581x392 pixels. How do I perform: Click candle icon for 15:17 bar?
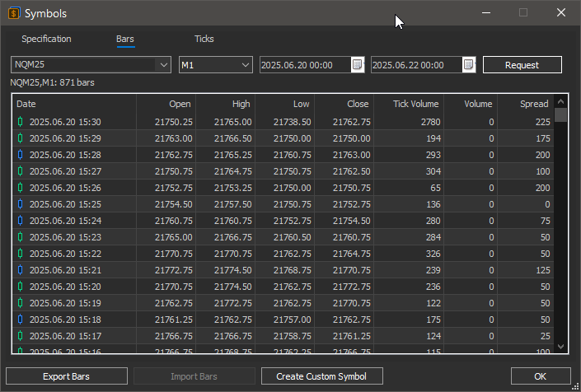(21, 336)
